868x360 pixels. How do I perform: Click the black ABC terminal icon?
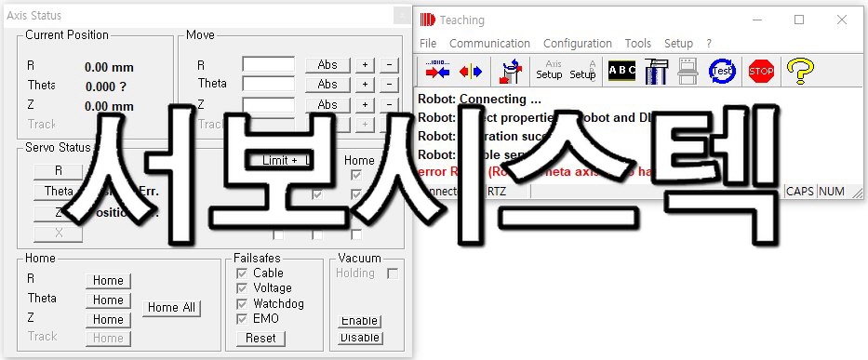[621, 71]
